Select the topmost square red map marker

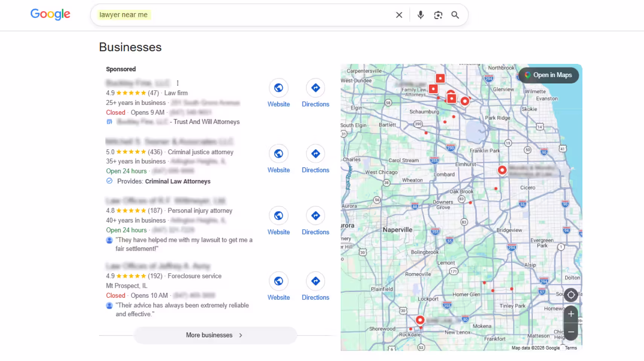point(440,78)
